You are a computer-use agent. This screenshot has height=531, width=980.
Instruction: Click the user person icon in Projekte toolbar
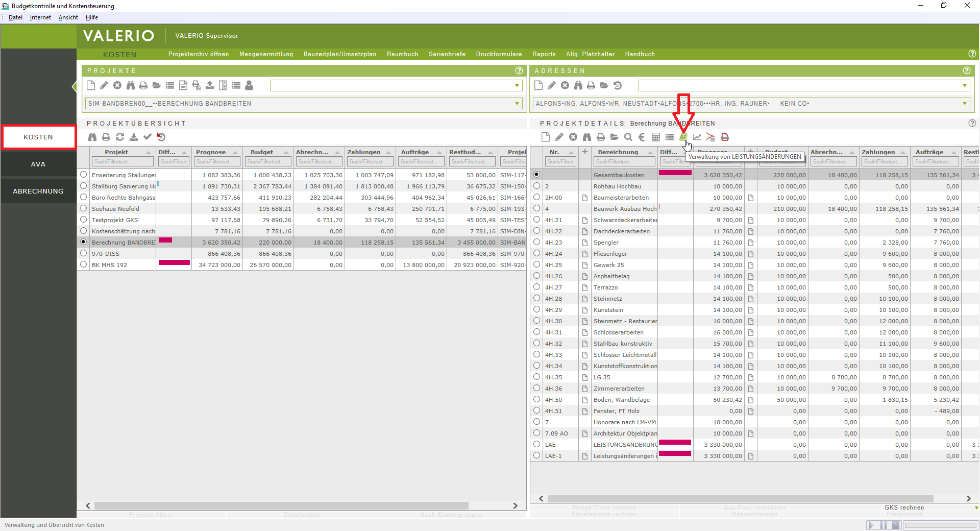249,85
